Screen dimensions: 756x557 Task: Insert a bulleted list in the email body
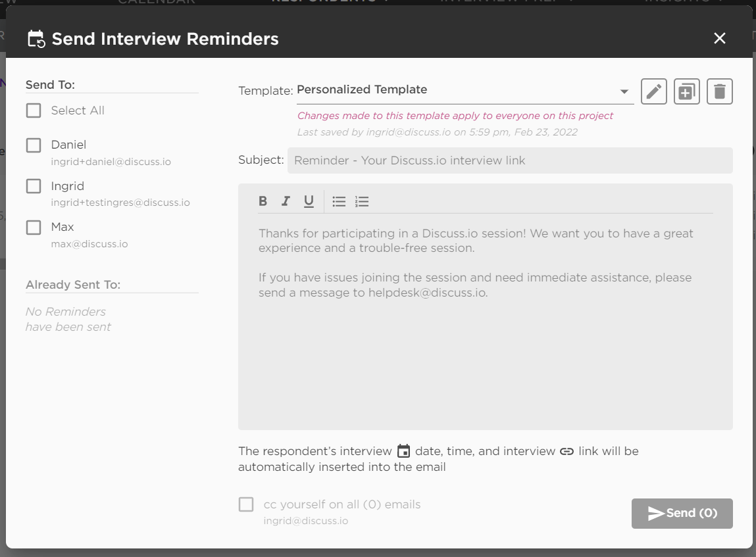pos(338,201)
